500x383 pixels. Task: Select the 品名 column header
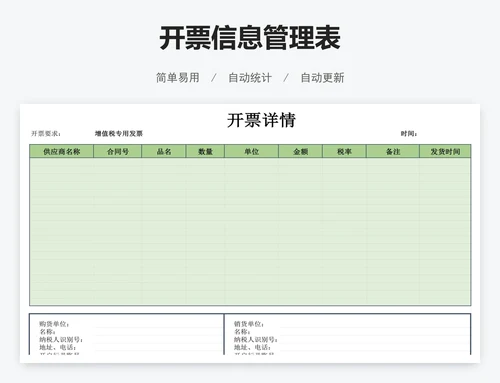[164, 151]
